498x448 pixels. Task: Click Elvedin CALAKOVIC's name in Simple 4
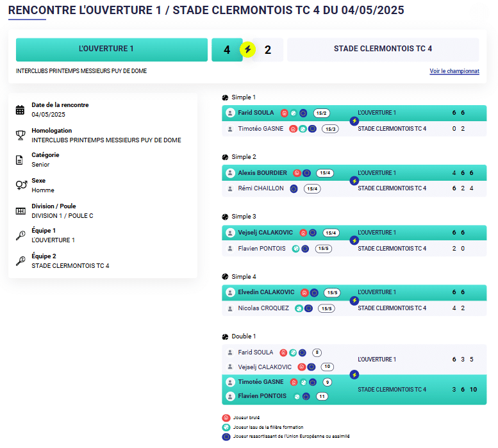266,292
